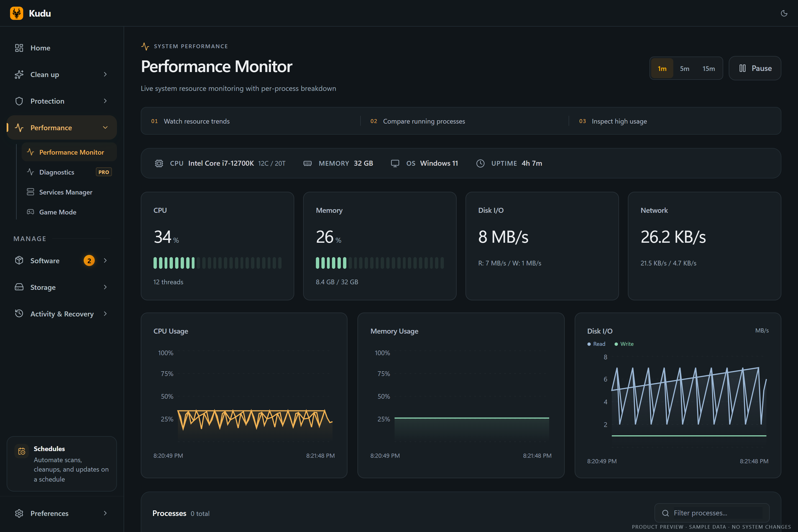798x532 pixels.
Task: Select the 5m time range
Action: [x=685, y=68]
